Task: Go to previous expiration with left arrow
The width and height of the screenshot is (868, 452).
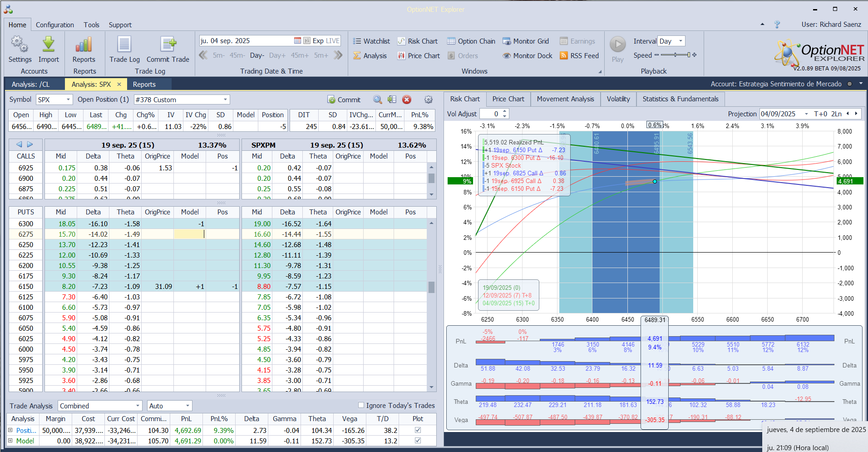Action: (19, 144)
